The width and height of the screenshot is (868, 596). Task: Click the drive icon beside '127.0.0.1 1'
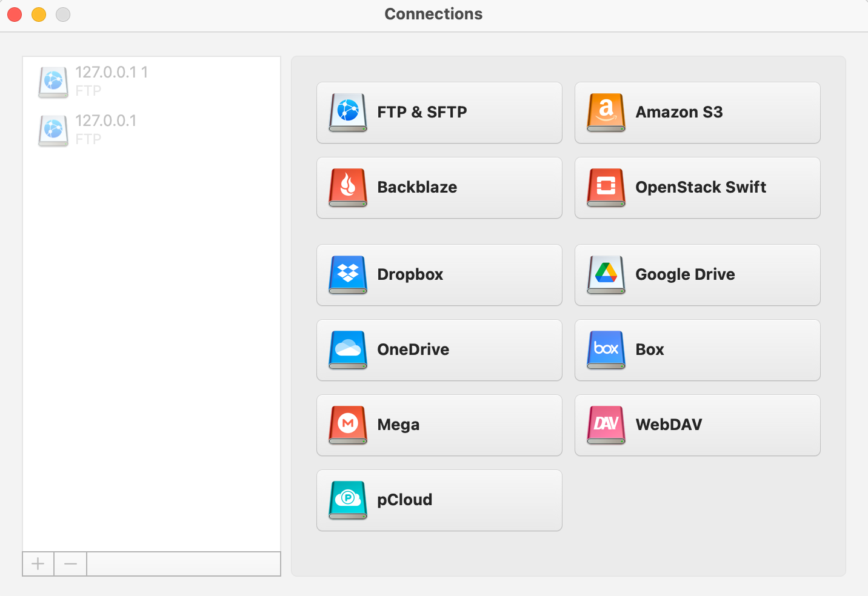(x=53, y=81)
